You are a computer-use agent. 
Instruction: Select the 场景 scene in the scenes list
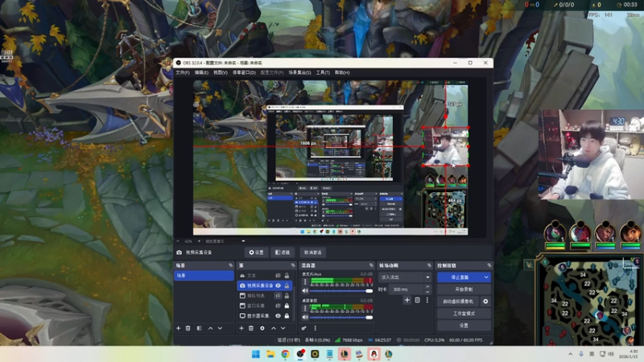click(x=204, y=275)
